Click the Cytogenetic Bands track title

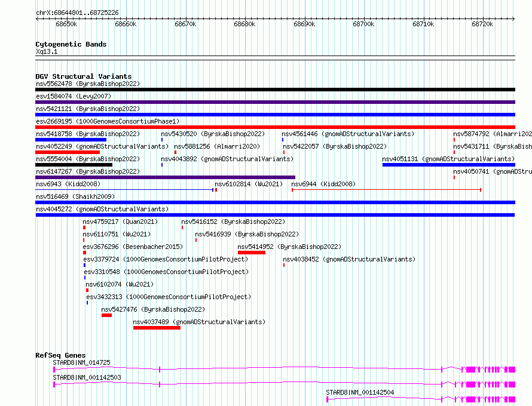71,44
